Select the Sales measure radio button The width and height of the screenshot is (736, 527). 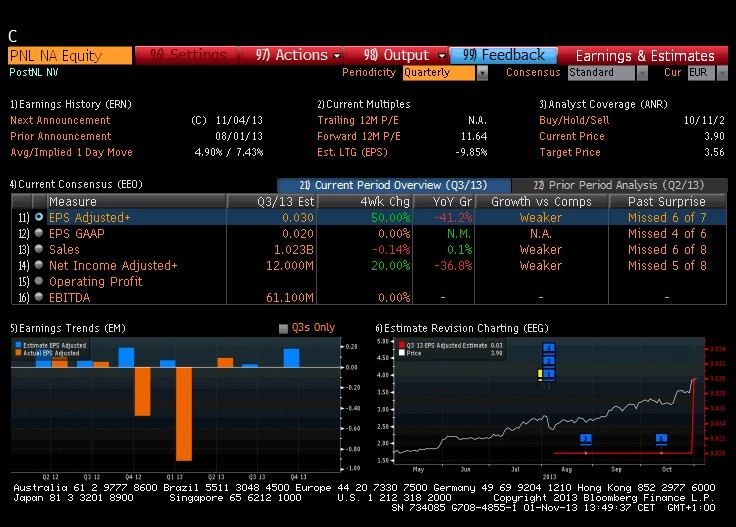tap(39, 249)
